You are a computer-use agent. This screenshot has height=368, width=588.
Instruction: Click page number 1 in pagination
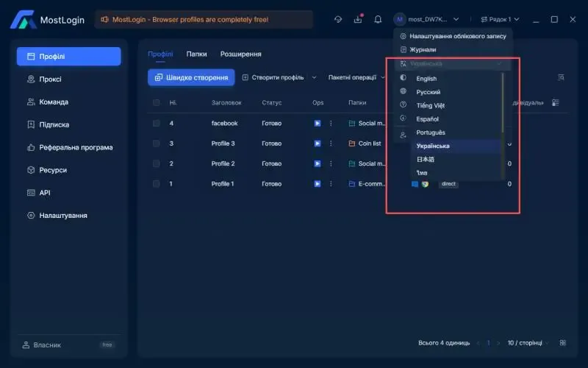488,343
